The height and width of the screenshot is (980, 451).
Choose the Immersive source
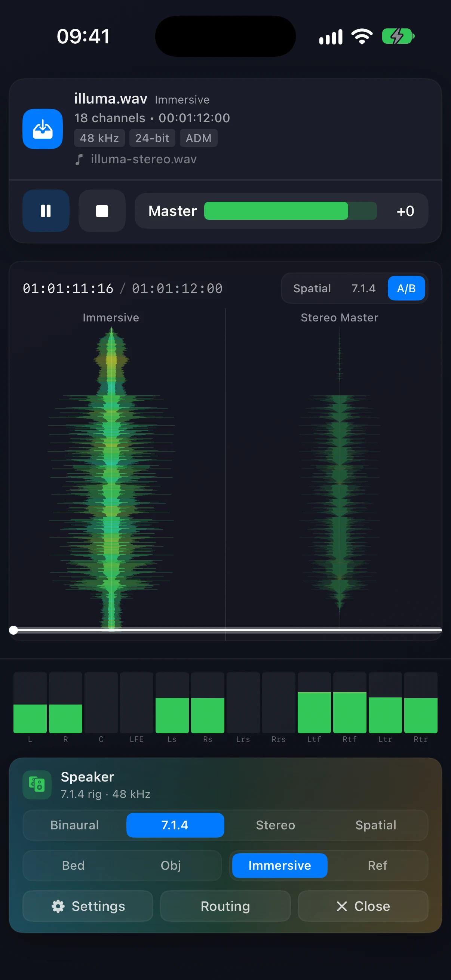[x=280, y=865]
